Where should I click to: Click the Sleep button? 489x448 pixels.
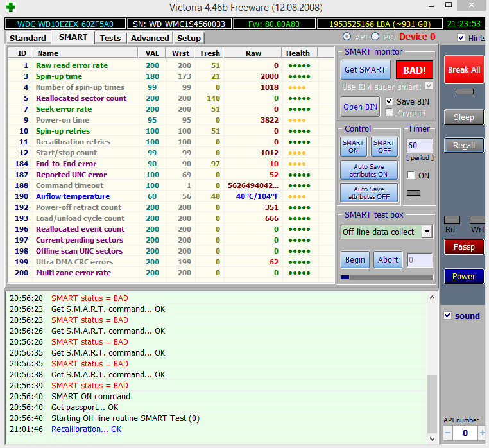click(464, 117)
